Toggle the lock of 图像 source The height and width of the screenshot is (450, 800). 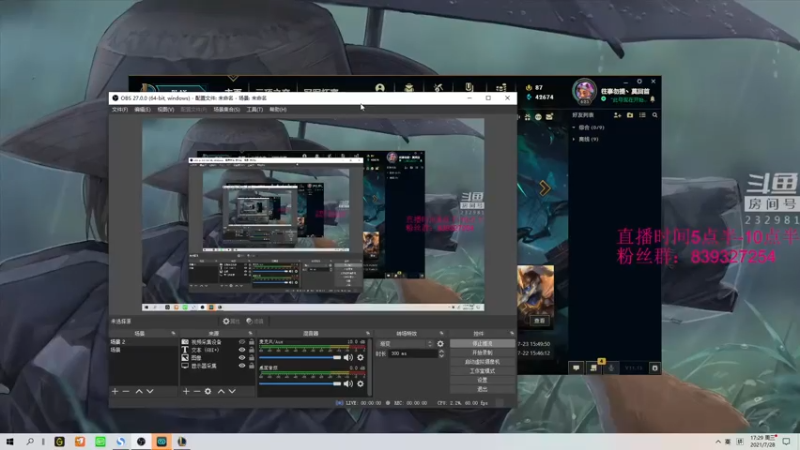[252, 358]
